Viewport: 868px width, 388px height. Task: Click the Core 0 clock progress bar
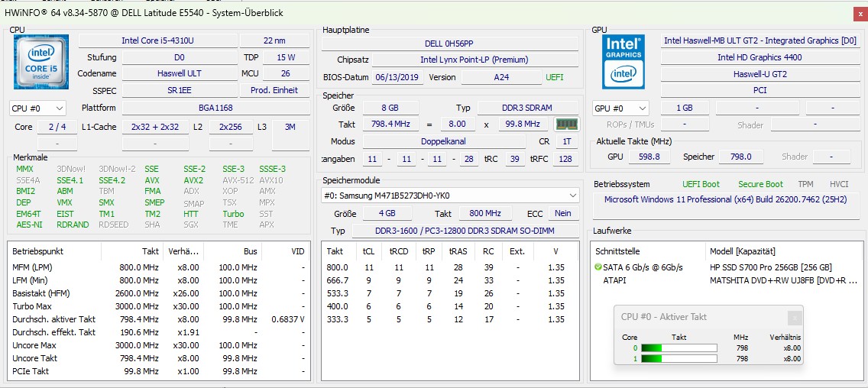[x=679, y=348]
